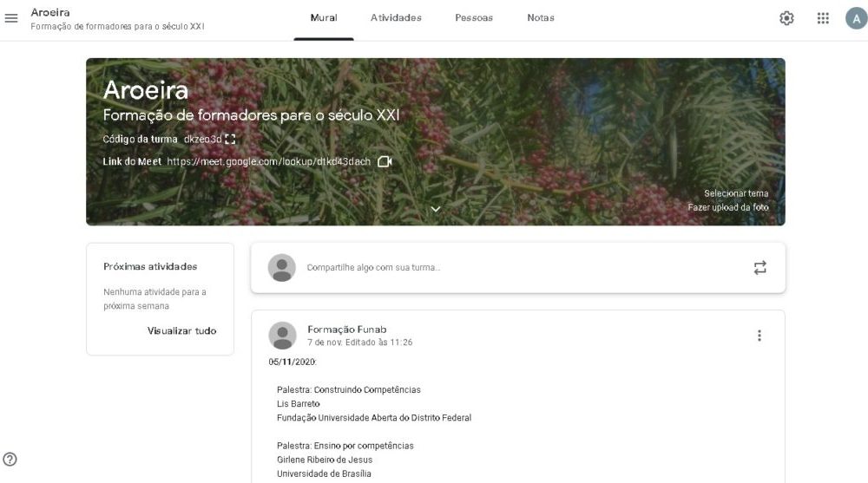Click the post timestamp '7 de nov. Editado às 11:26'
Screen dimensions: 868x483
pyautogui.click(x=360, y=343)
